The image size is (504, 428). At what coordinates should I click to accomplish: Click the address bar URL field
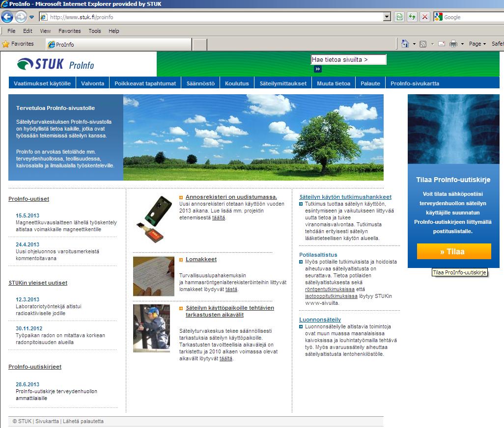click(x=212, y=17)
